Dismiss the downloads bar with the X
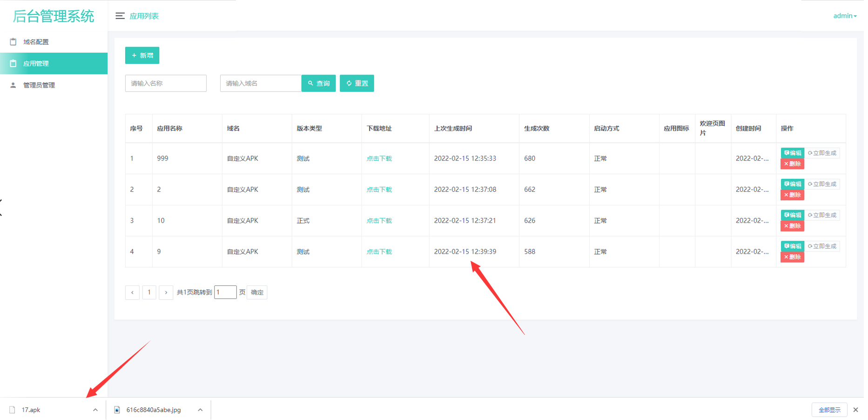Image resolution: width=868 pixels, height=420 pixels. [856, 410]
